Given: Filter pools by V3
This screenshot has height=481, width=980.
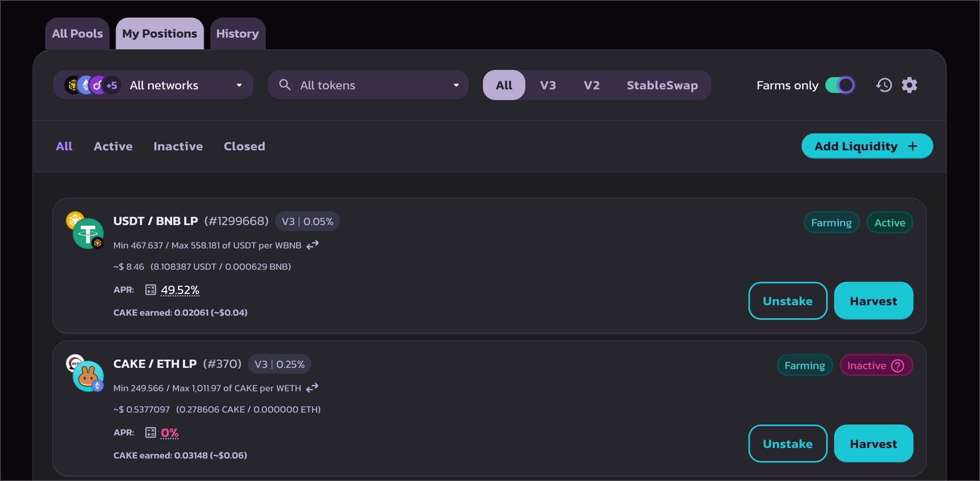Looking at the screenshot, I should tap(548, 85).
